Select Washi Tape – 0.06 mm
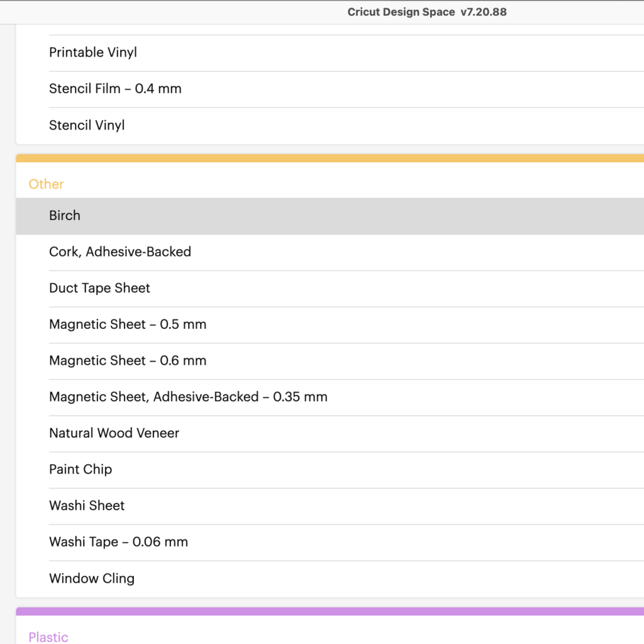Viewport: 644px width, 644px height. pyautogui.click(x=330, y=542)
